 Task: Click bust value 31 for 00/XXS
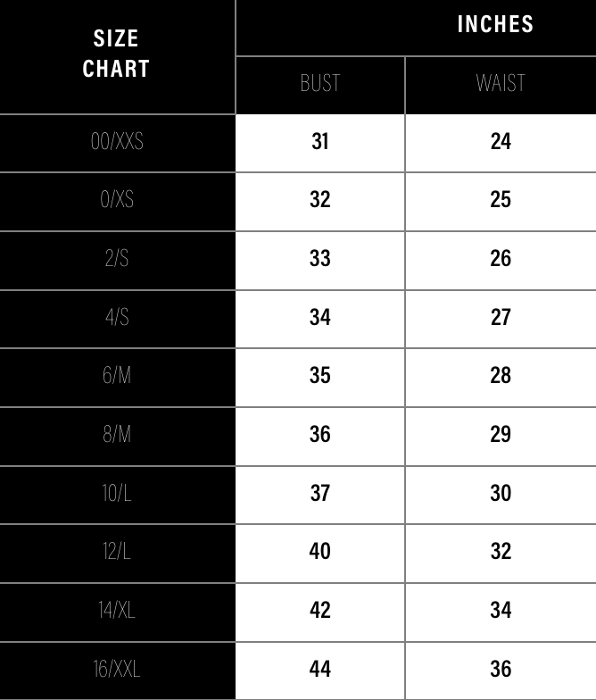click(x=320, y=141)
